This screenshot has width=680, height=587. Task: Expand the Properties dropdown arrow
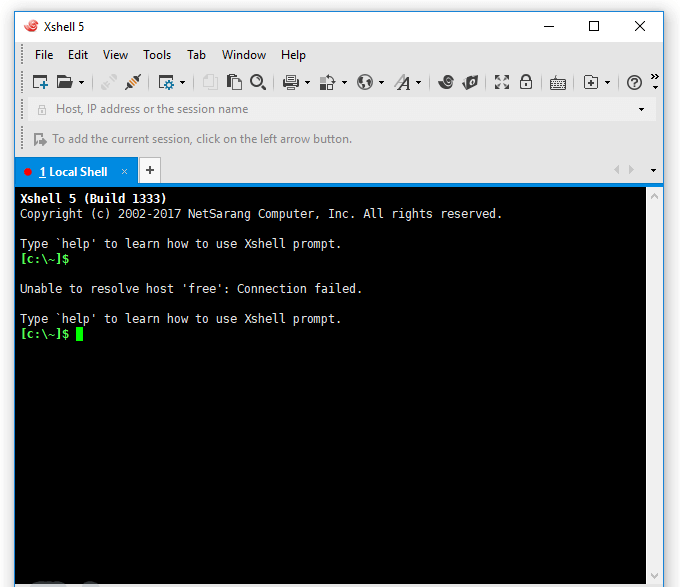[183, 82]
